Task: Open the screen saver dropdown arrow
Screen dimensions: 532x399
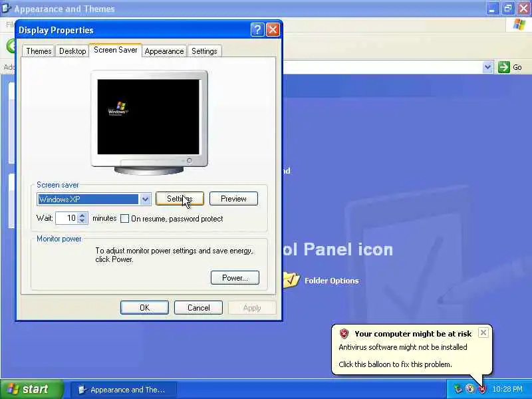Action: [145, 199]
